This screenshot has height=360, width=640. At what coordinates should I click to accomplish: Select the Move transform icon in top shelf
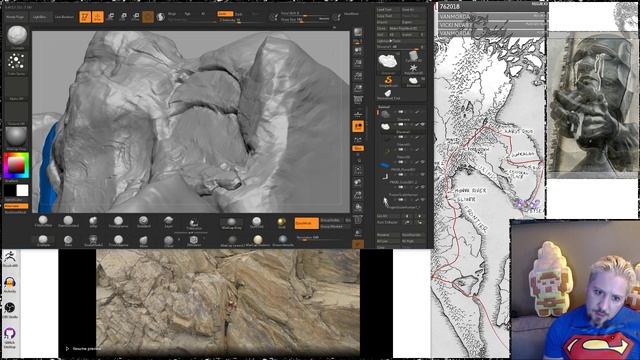pyautogui.click(x=111, y=17)
